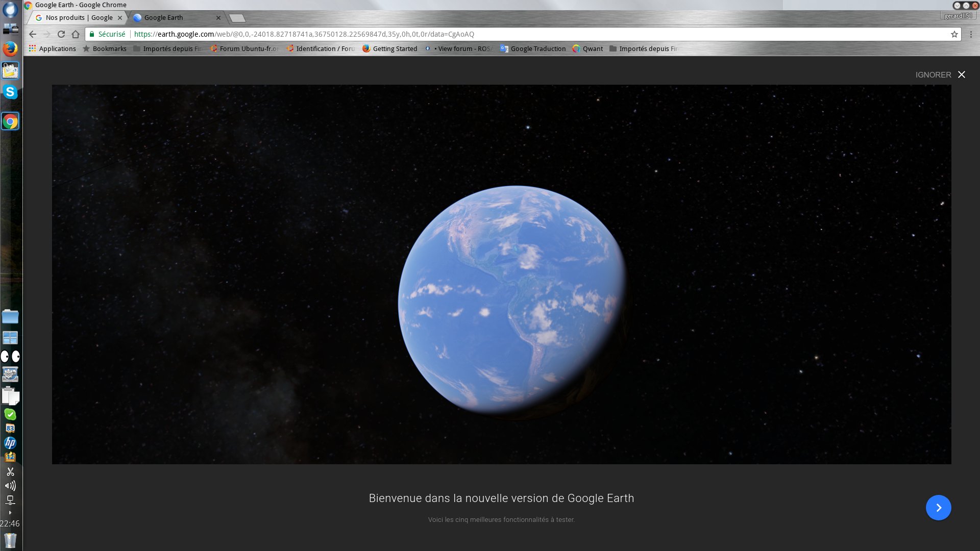Switch to the Nos produits | Google tab
Screen dimensions: 980x551
click(79, 17)
